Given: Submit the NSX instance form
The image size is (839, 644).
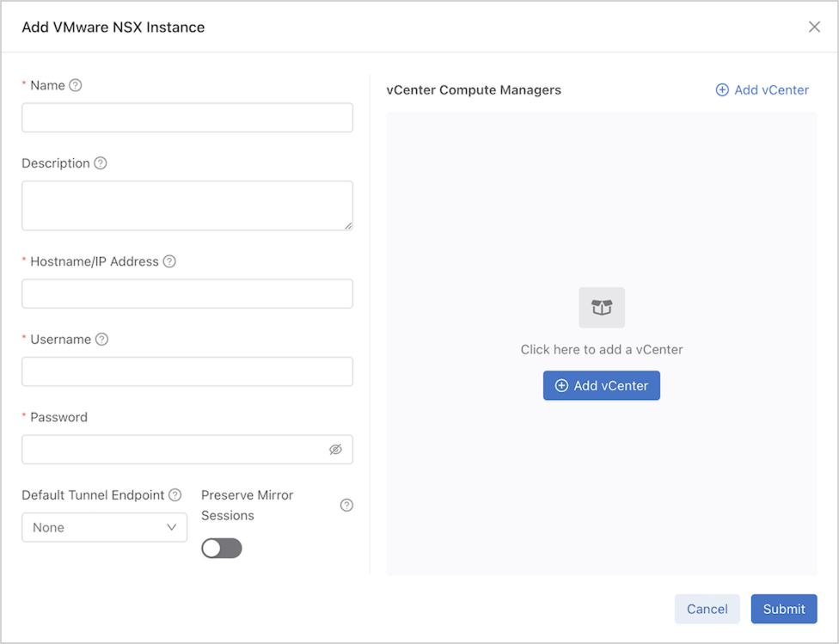Looking at the screenshot, I should click(x=783, y=609).
